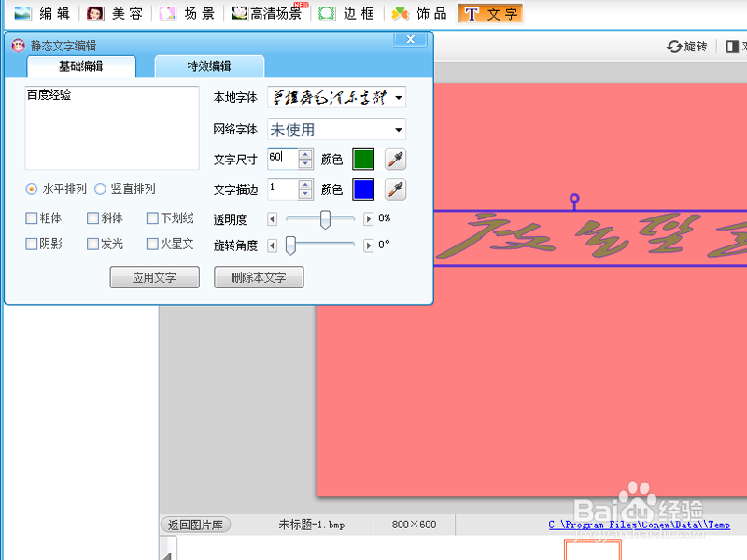Click the 美容 face icon
The height and width of the screenshot is (560, 747).
95,13
